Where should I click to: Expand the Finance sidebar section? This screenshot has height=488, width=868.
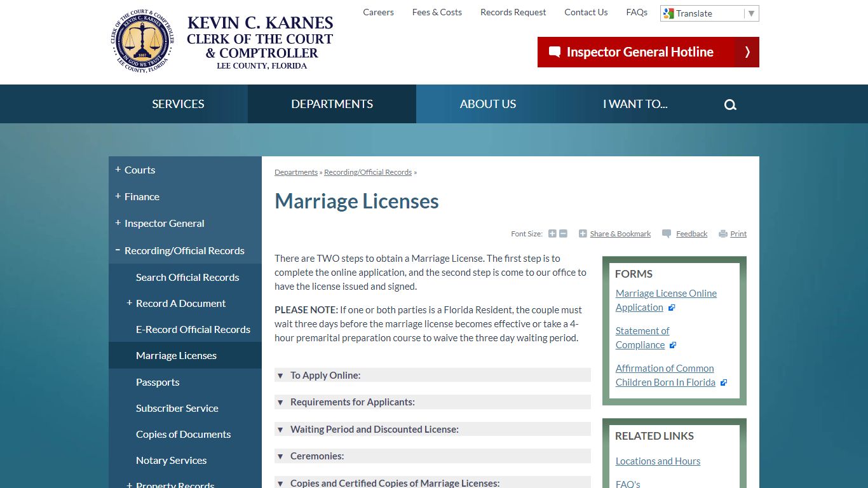(x=118, y=196)
